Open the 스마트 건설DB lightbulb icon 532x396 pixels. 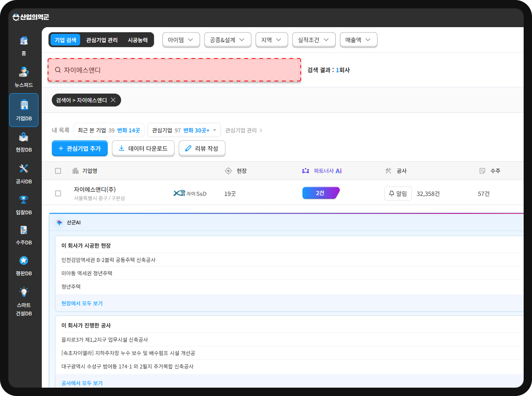point(24,292)
